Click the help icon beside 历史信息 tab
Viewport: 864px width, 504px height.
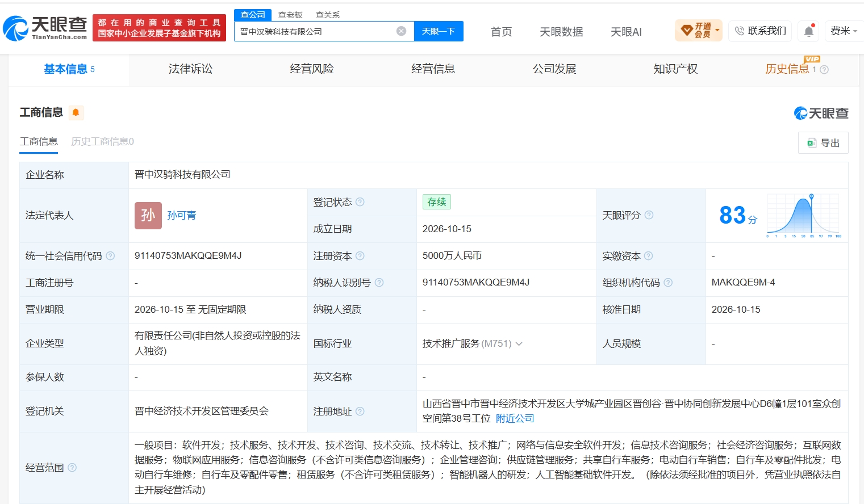(x=824, y=70)
